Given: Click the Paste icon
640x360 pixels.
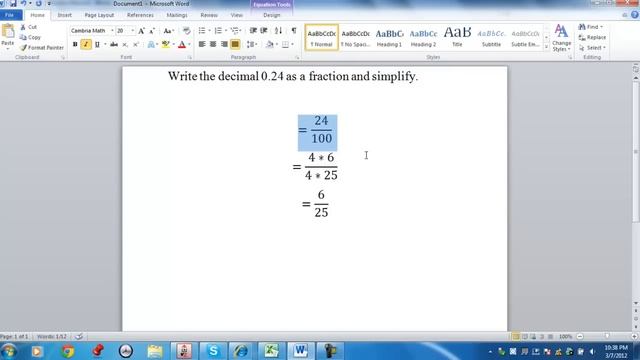Looking at the screenshot, I should click(8, 31).
